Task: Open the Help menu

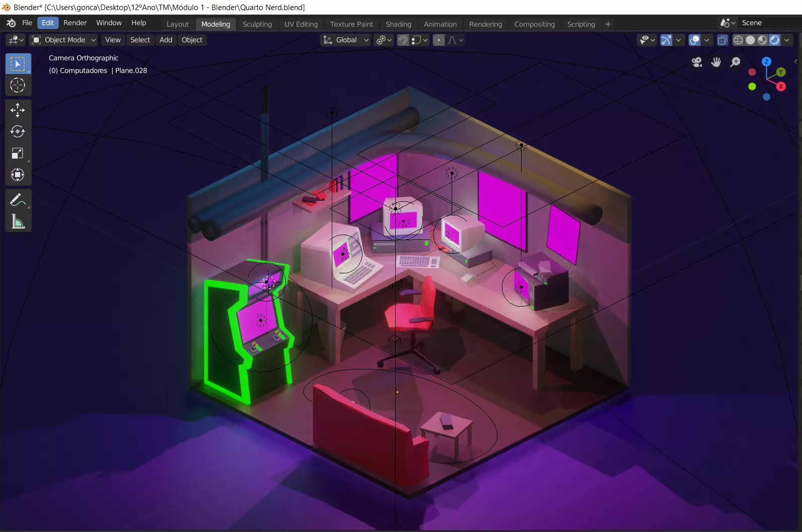Action: [138, 23]
